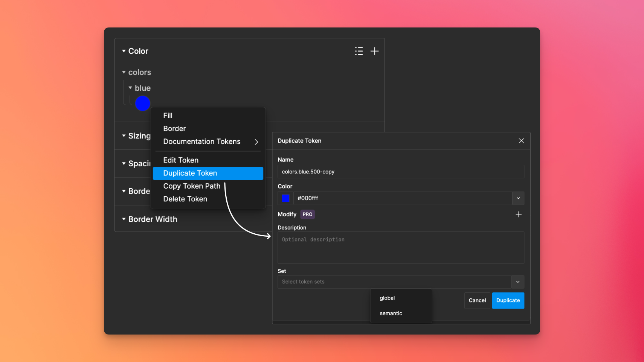Switch Color section to list view icon

[359, 51]
